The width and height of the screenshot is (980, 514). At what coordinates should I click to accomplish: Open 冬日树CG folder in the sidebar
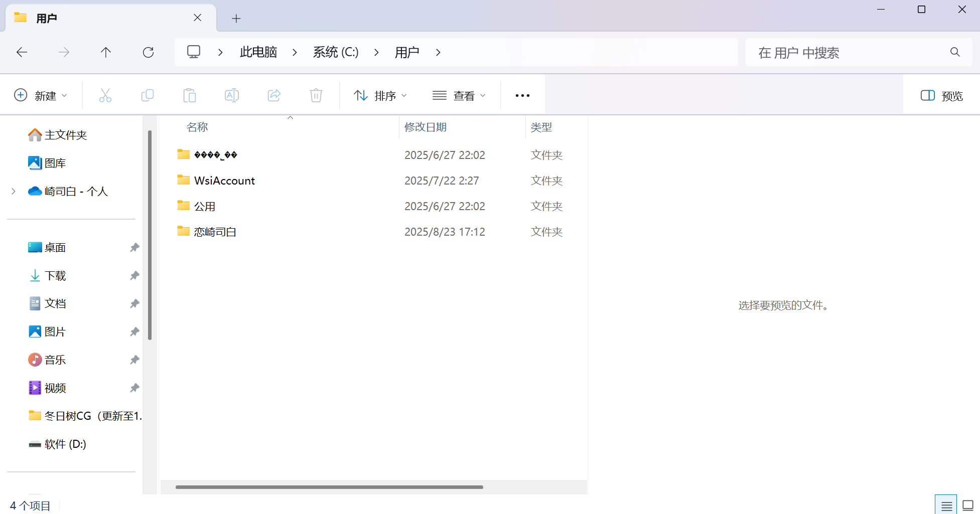pos(84,416)
